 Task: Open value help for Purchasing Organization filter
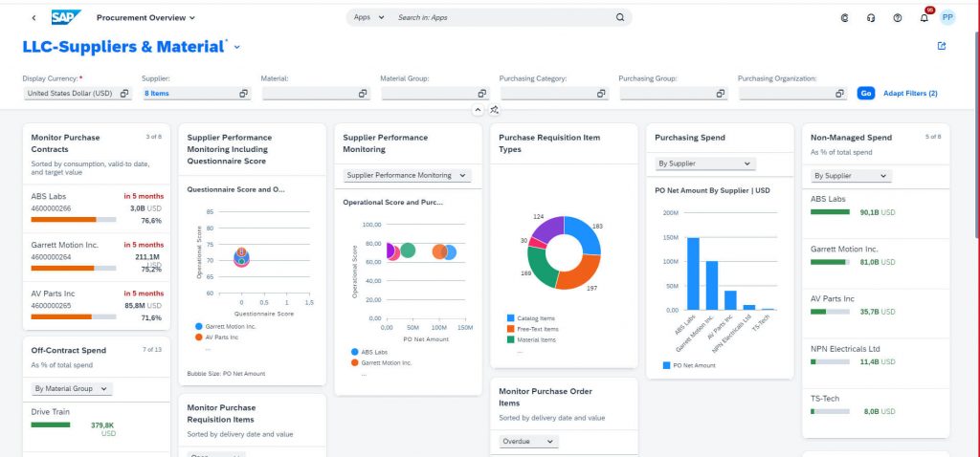pyautogui.click(x=840, y=94)
